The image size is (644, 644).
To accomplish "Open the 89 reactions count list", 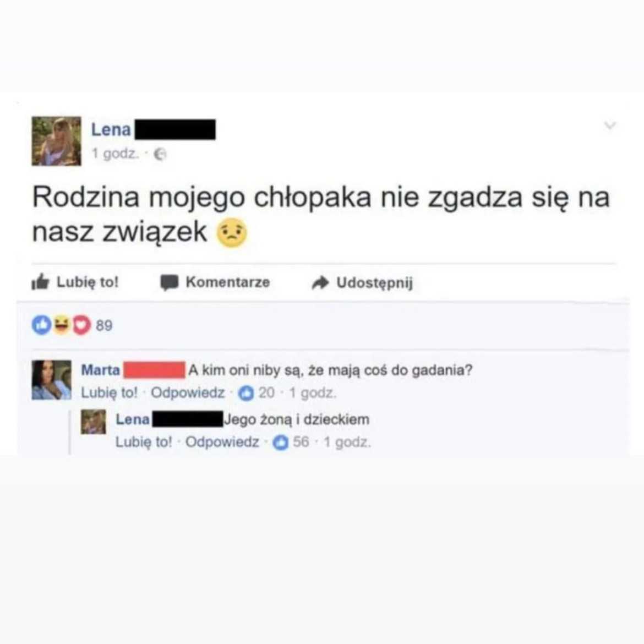I will pos(104,325).
